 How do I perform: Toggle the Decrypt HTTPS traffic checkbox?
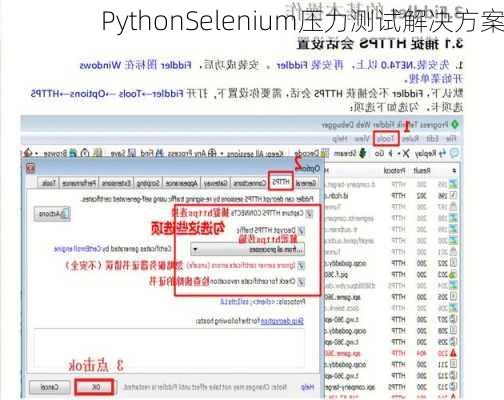[301, 230]
